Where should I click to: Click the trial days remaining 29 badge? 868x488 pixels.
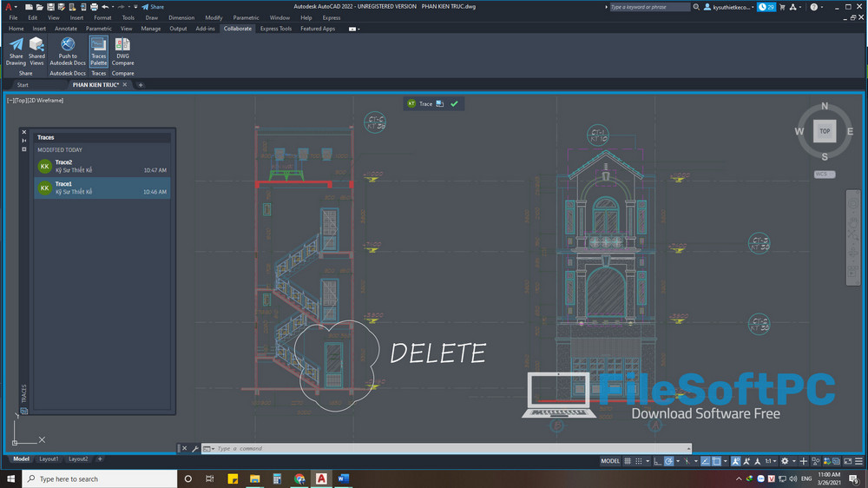coord(766,7)
